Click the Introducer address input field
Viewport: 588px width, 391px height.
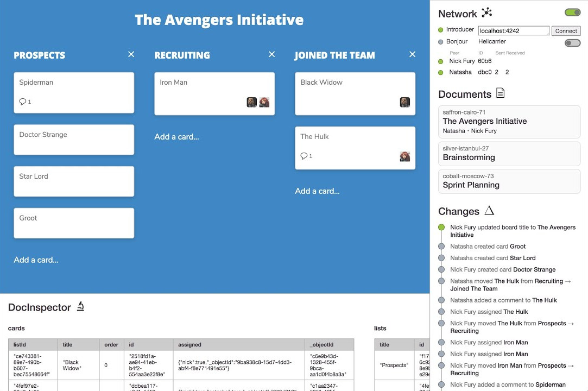click(x=514, y=31)
